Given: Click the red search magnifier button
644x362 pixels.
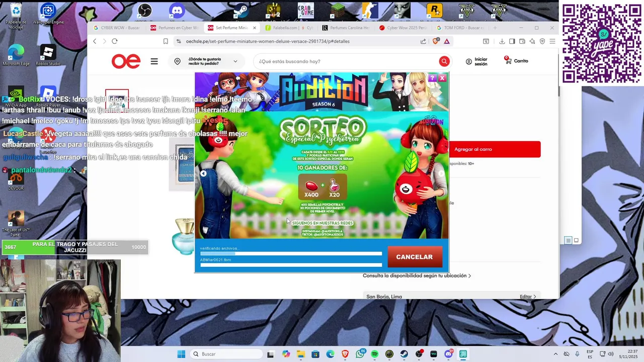Looking at the screenshot, I should pyautogui.click(x=444, y=61).
